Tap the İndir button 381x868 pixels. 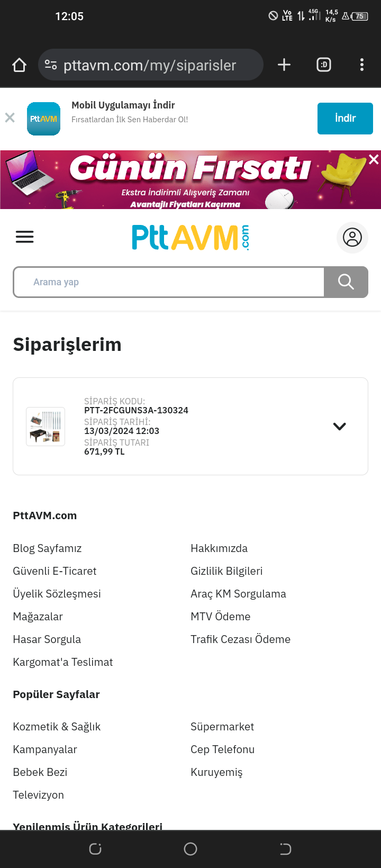tap(345, 118)
